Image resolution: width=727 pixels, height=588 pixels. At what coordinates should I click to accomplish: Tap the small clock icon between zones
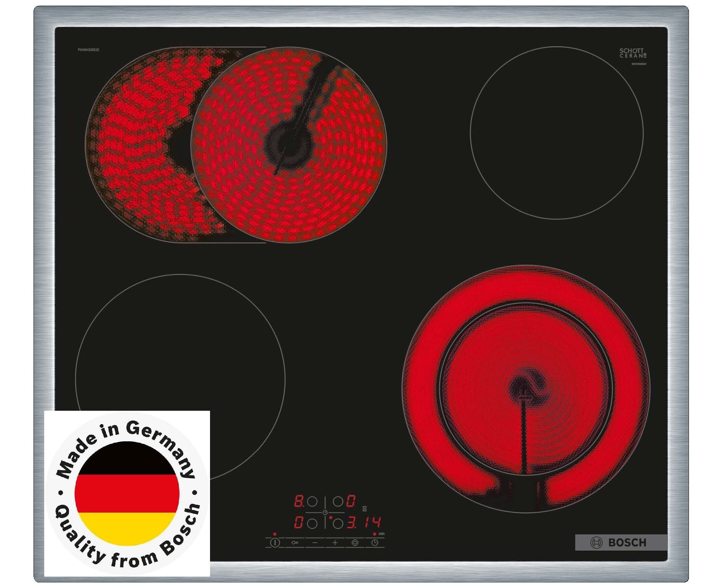pyautogui.click(x=325, y=512)
